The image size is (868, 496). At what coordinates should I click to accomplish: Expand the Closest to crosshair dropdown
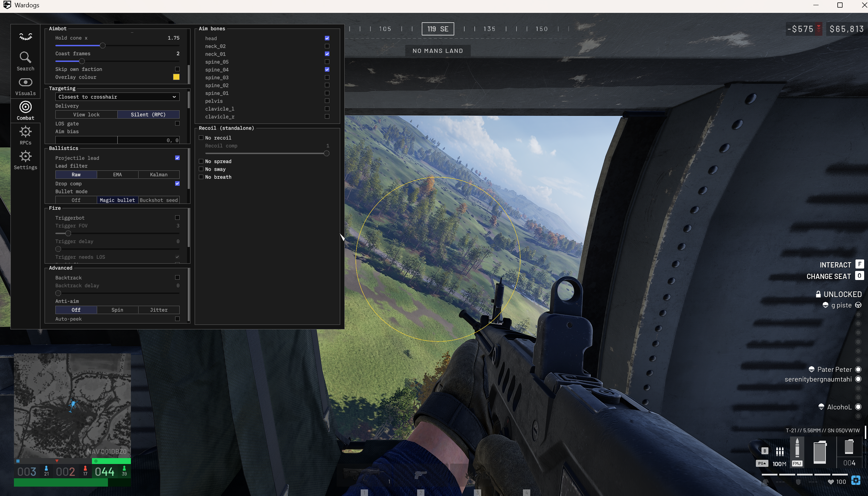tap(117, 97)
